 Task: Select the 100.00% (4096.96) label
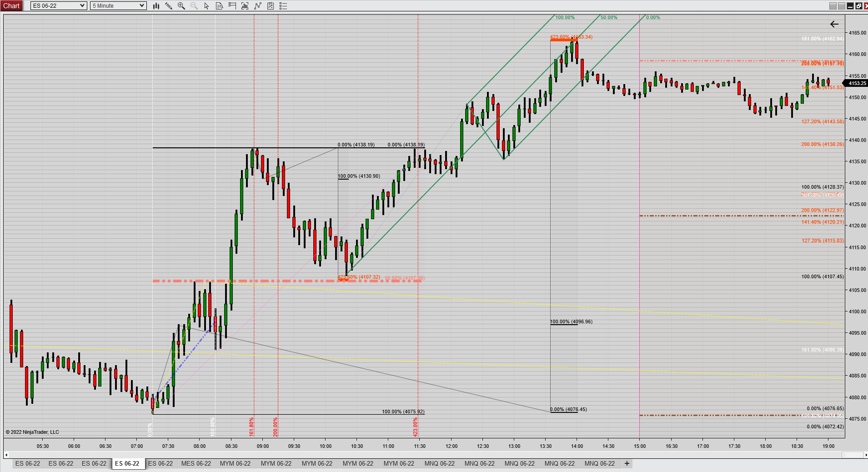click(x=572, y=321)
